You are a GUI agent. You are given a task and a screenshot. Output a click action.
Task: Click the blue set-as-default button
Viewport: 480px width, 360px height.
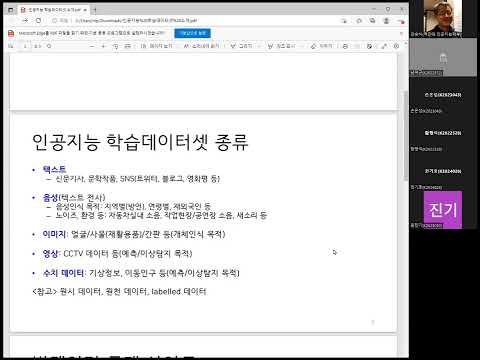[x=192, y=33]
